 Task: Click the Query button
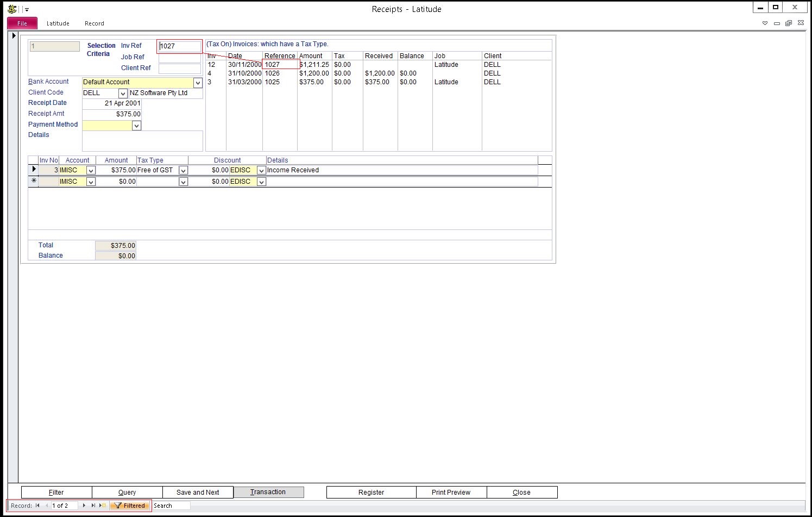tap(127, 492)
